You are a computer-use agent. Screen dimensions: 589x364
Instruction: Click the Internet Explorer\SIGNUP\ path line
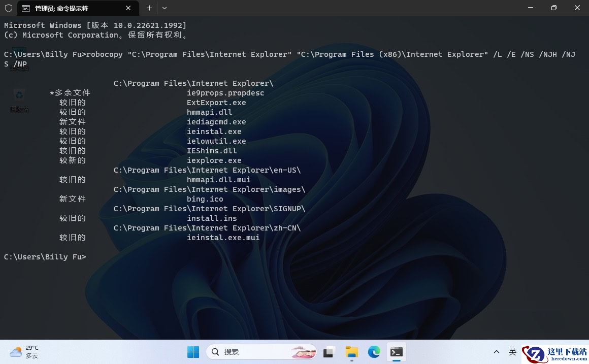(x=210, y=209)
